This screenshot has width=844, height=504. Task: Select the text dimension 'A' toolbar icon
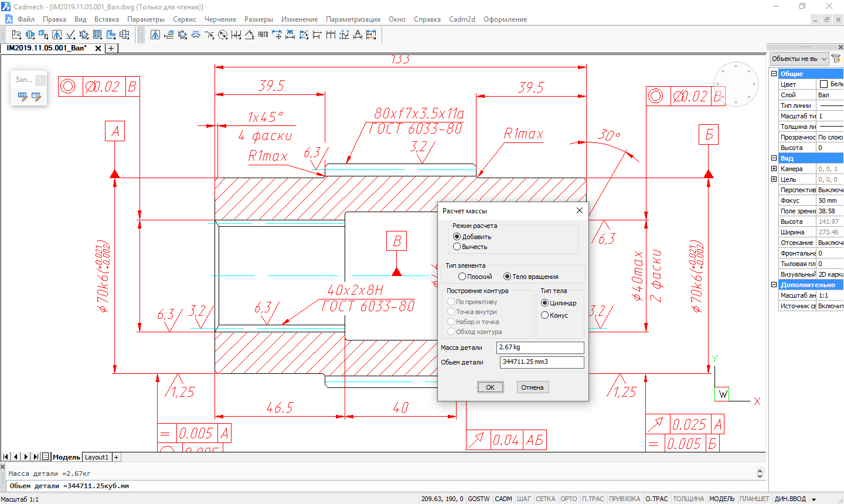[x=358, y=35]
